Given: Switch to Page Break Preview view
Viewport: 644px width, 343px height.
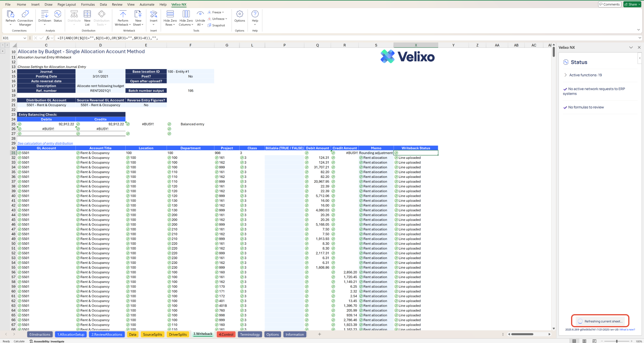Looking at the screenshot, I should [x=594, y=341].
